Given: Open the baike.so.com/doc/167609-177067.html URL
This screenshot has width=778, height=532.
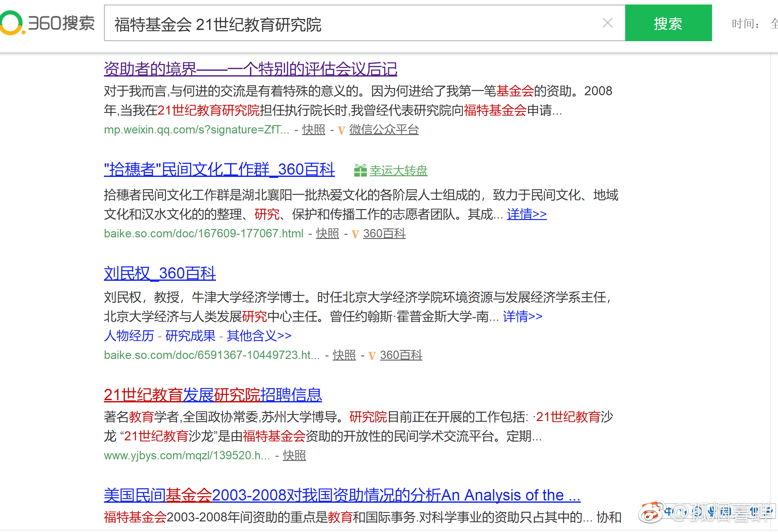Looking at the screenshot, I should click(204, 233).
